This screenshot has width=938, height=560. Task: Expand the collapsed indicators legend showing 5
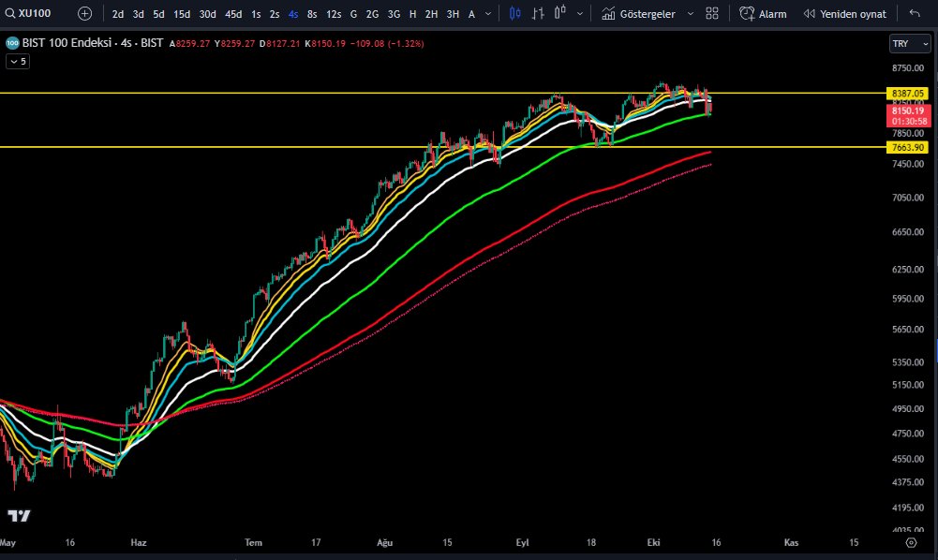tap(18, 62)
